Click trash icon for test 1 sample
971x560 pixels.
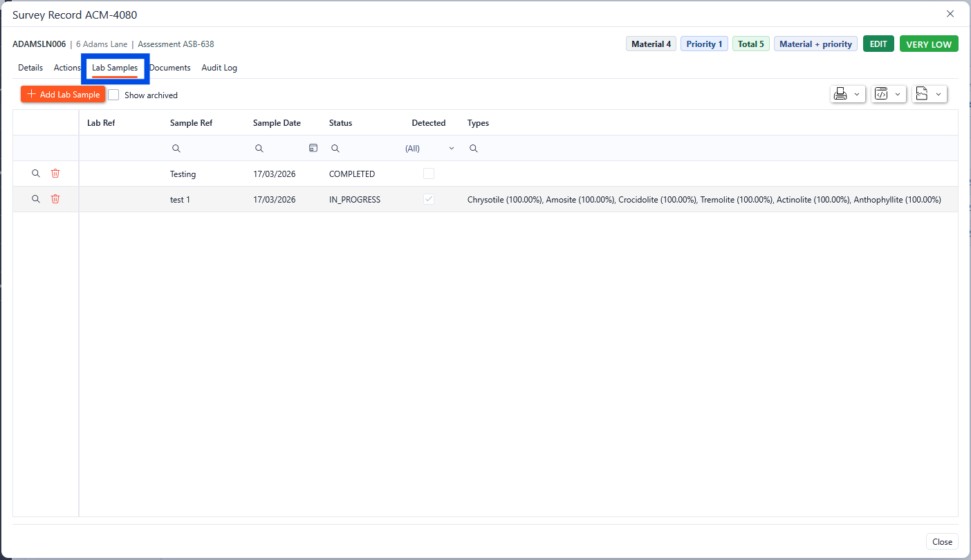(x=55, y=199)
